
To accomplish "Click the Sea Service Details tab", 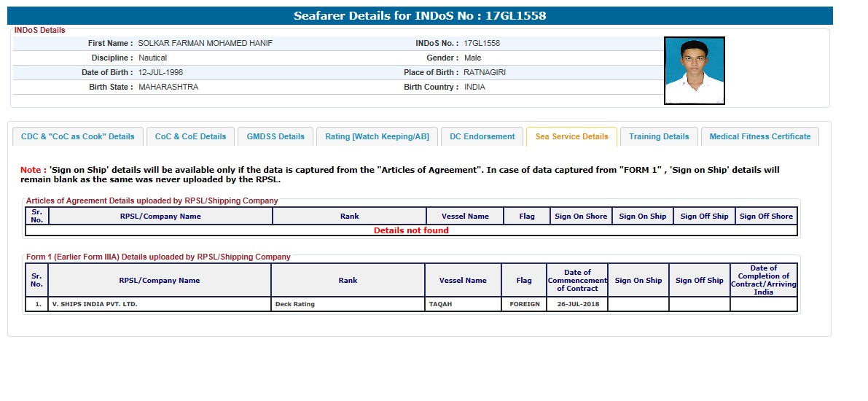I will click(571, 136).
